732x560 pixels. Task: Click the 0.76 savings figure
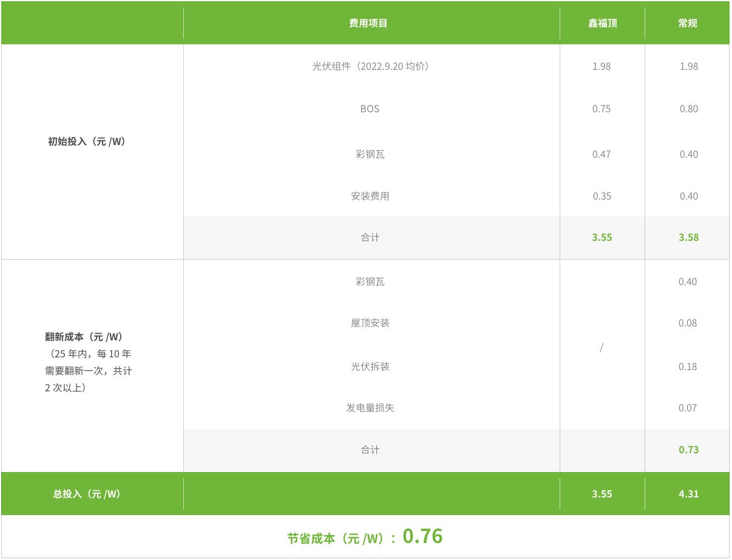click(422, 536)
